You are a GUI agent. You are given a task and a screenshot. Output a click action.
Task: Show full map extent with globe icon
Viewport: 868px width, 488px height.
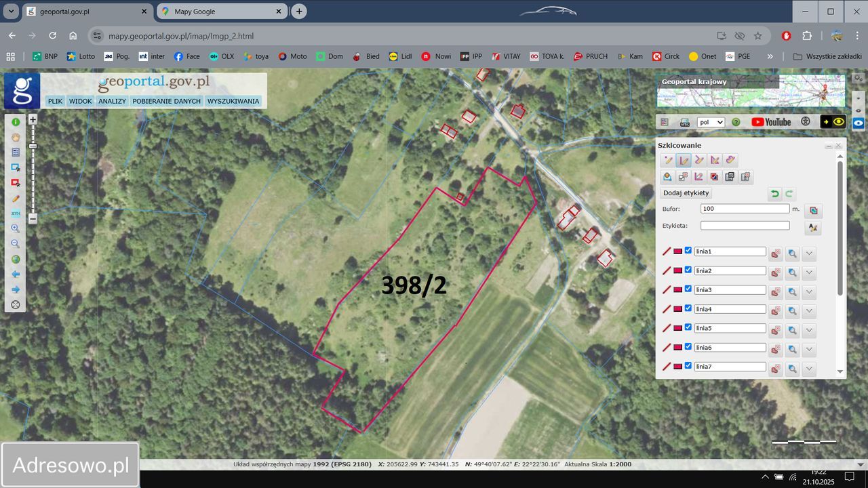[16, 259]
